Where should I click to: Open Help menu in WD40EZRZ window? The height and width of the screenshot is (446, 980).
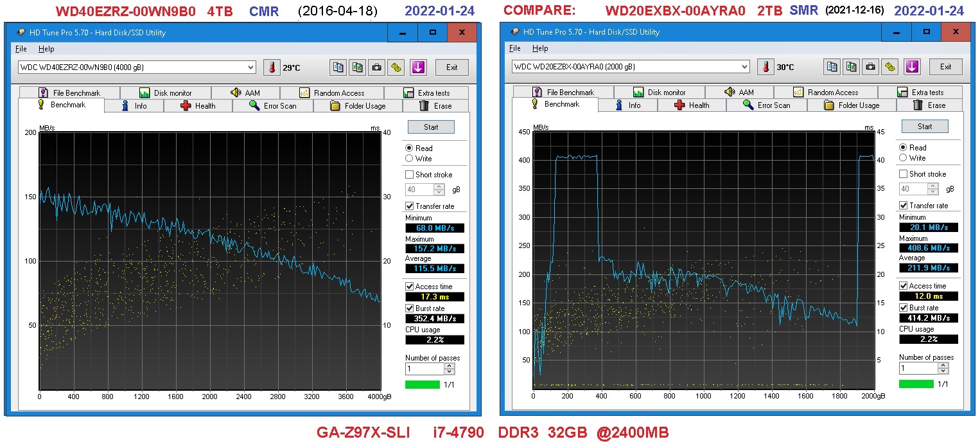click(x=46, y=49)
